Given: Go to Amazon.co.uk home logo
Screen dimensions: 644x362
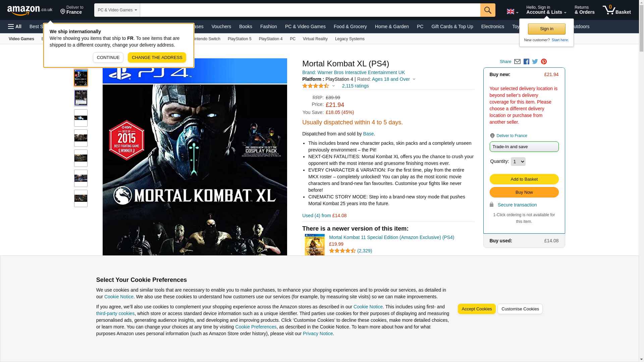Looking at the screenshot, I should point(30,10).
